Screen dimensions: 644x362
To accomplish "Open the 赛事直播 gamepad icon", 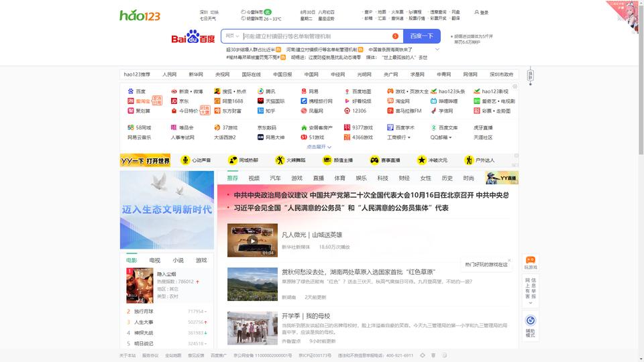I will coord(374,160).
